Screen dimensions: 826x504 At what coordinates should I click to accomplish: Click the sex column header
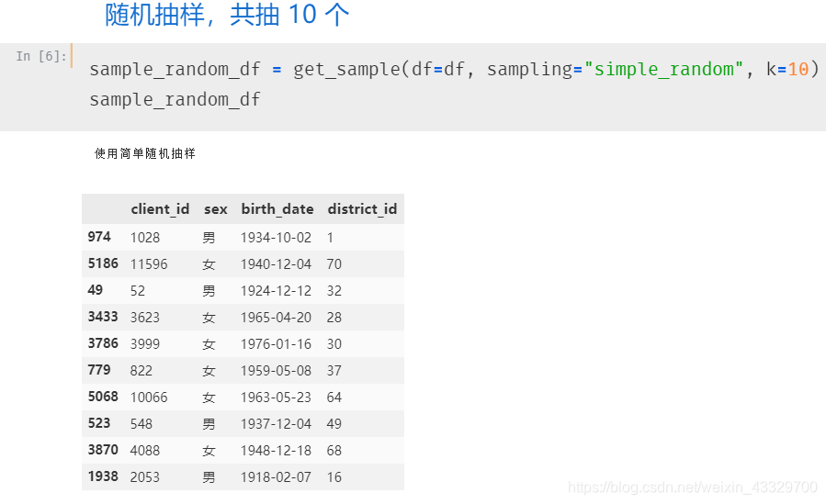(x=215, y=209)
